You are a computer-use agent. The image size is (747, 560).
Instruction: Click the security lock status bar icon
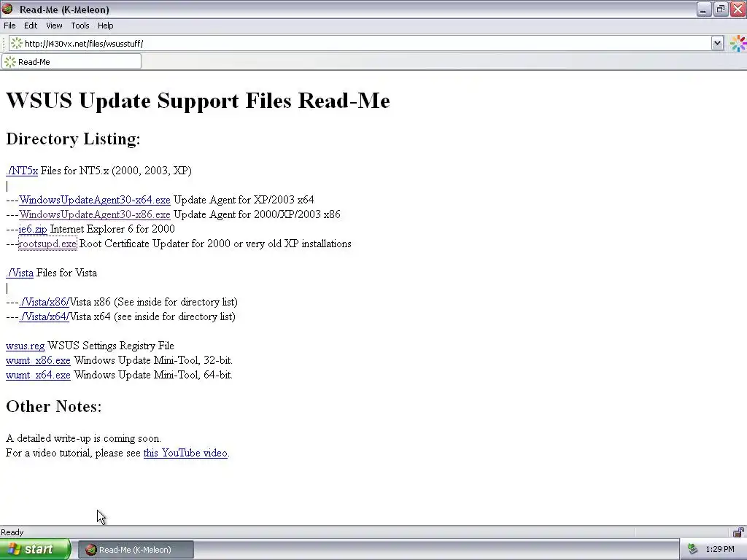pos(738,532)
